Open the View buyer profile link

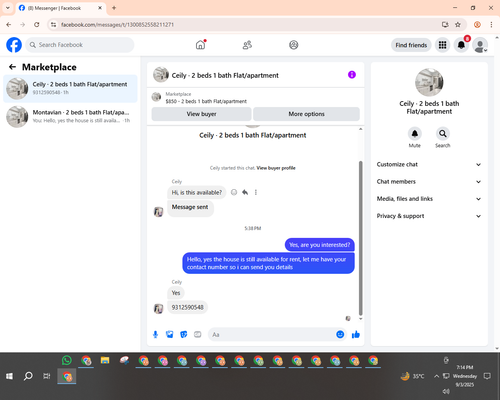276,168
